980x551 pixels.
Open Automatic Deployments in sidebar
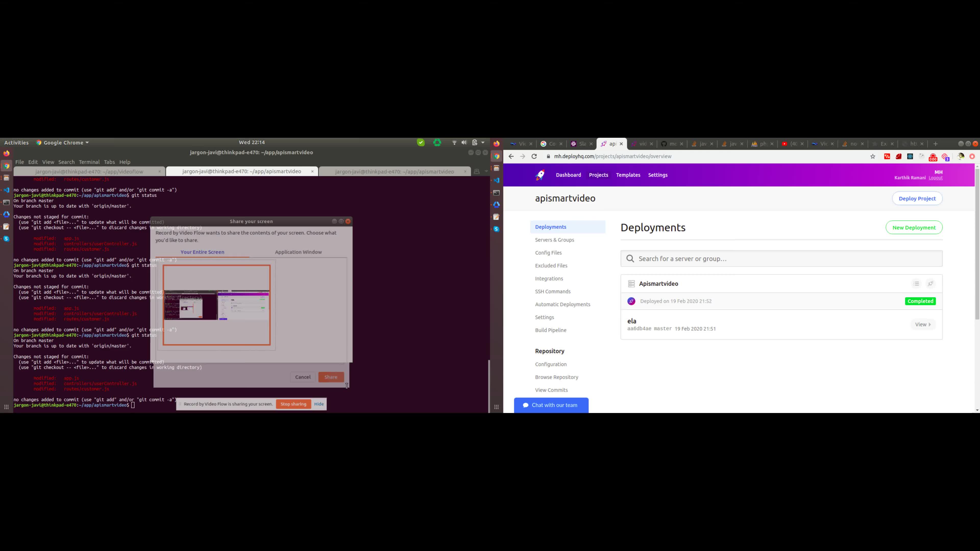(x=563, y=305)
